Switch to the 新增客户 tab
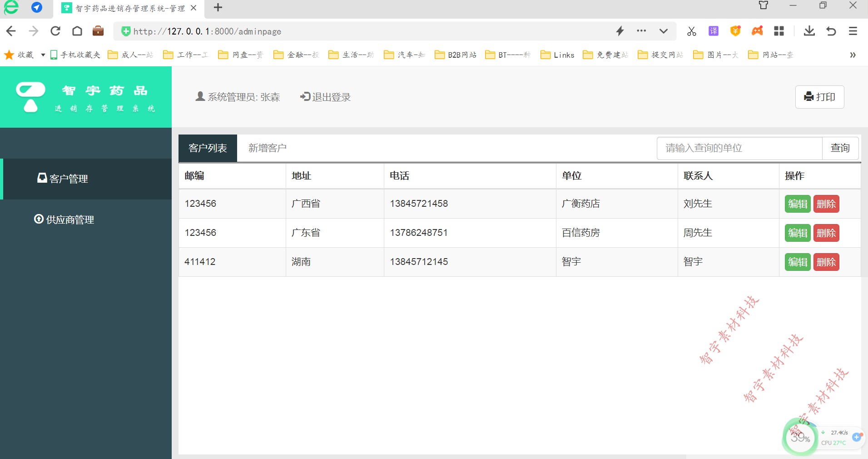 [267, 148]
